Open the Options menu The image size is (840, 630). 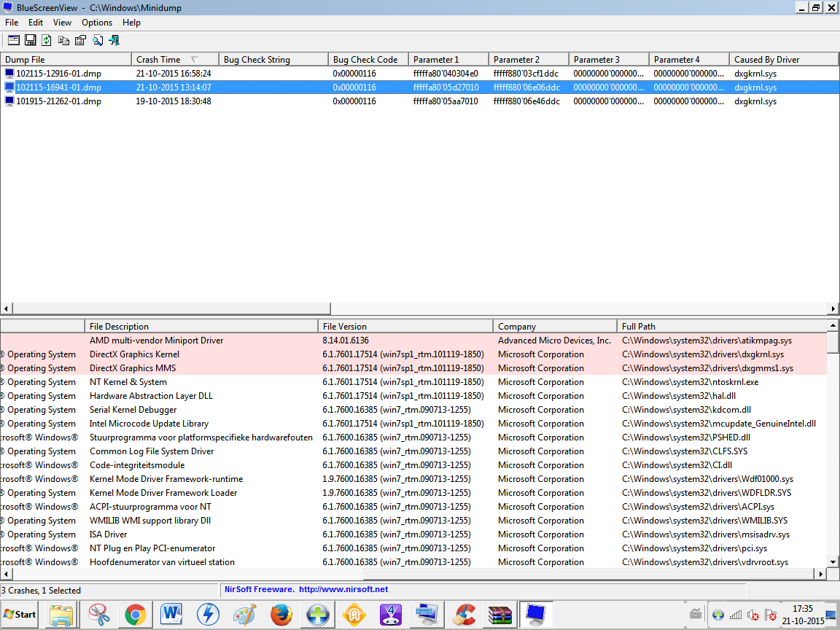coord(97,23)
